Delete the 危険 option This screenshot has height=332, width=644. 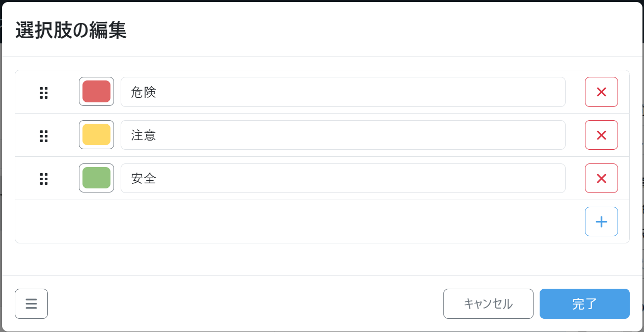click(601, 92)
